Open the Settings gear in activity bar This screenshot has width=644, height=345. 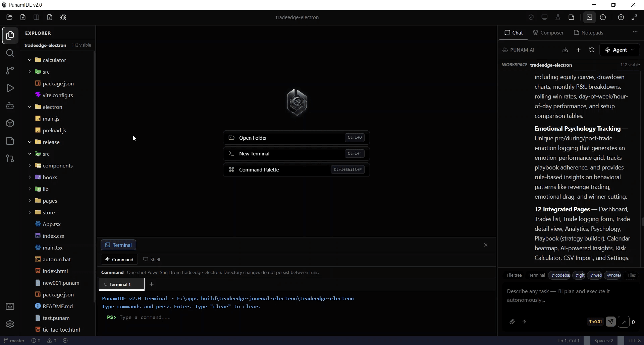[10, 324]
